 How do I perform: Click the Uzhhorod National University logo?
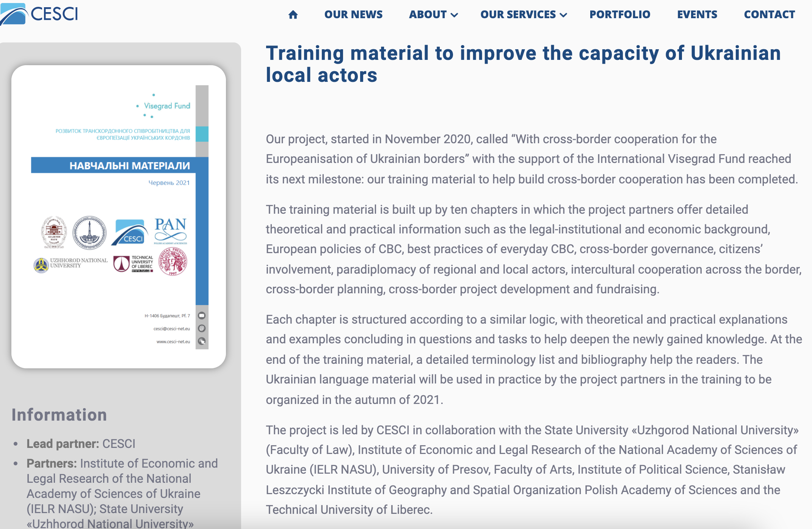click(x=71, y=264)
